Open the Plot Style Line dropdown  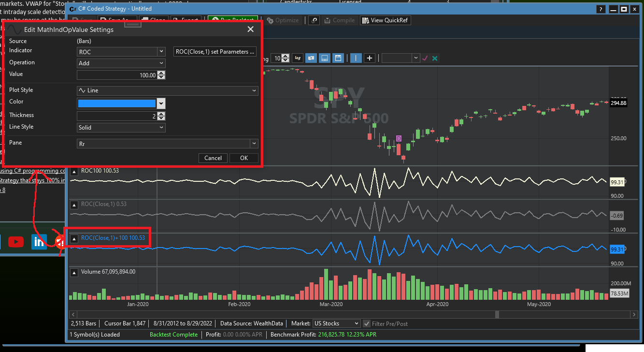pyautogui.click(x=168, y=90)
